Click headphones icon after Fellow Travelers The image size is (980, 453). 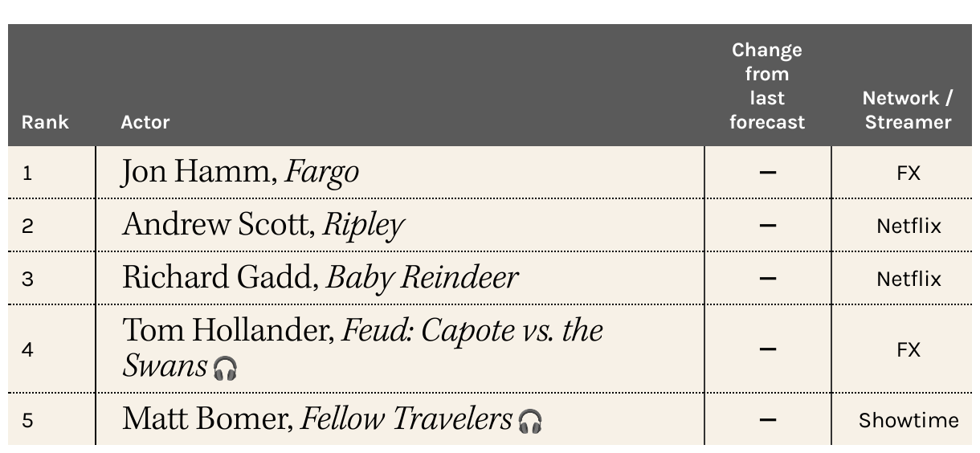(x=530, y=420)
